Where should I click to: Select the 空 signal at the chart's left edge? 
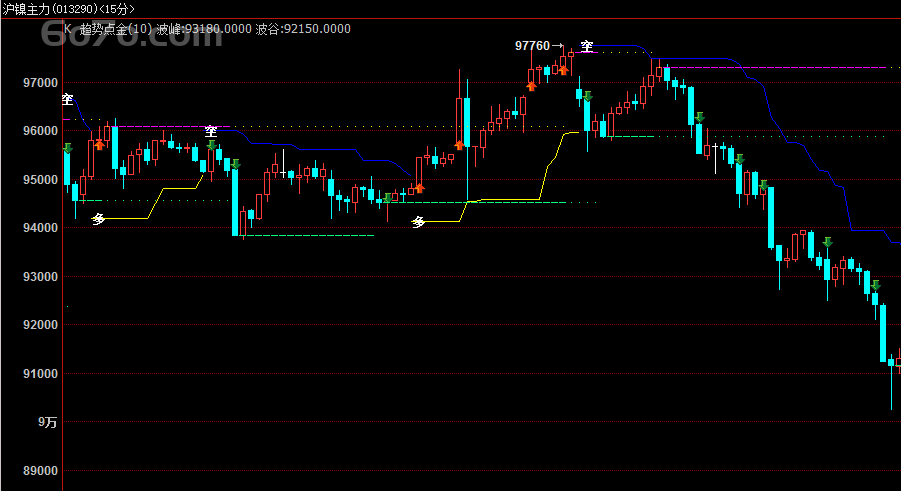(x=67, y=99)
